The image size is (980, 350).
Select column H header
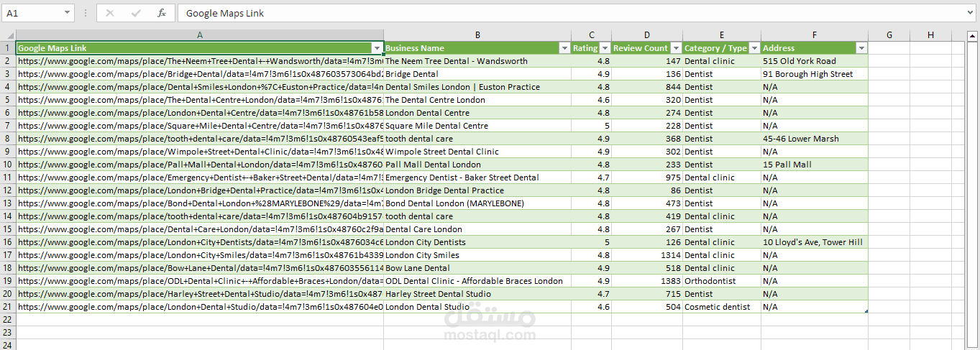click(x=931, y=35)
